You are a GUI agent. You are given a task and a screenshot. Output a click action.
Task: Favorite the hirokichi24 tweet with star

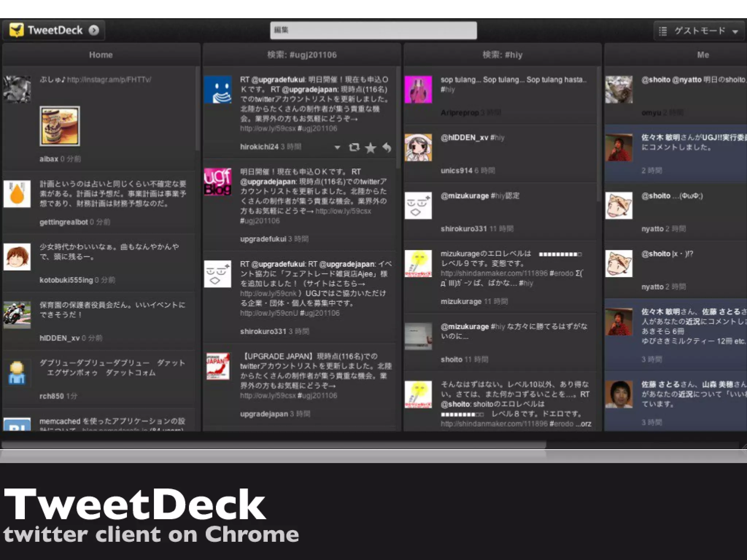pyautogui.click(x=370, y=147)
